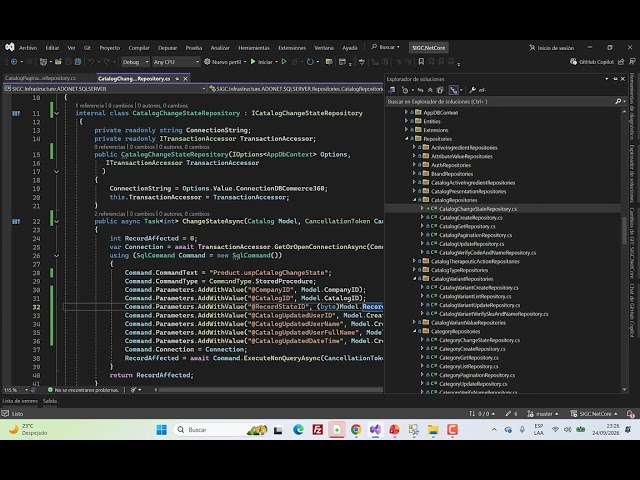Screen dimensions: 640x480
Task: Click the Solution Explorer switch views icon
Action: [392, 90]
